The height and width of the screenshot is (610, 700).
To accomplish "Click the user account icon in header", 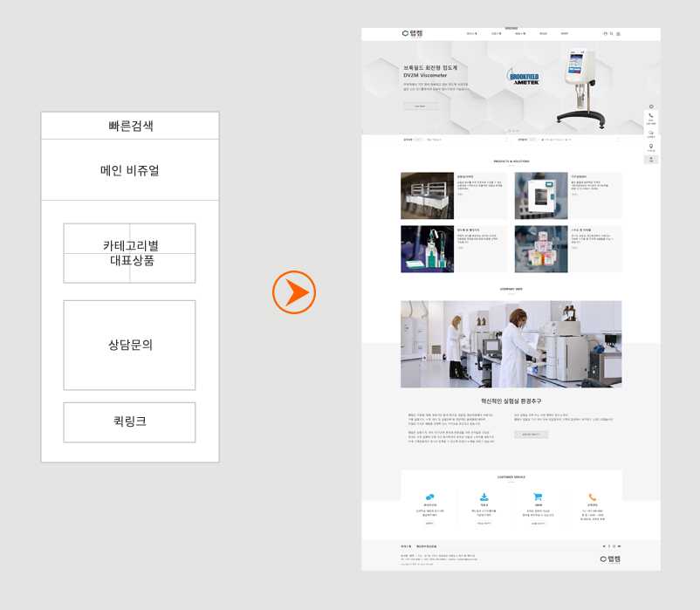I will 606,34.
